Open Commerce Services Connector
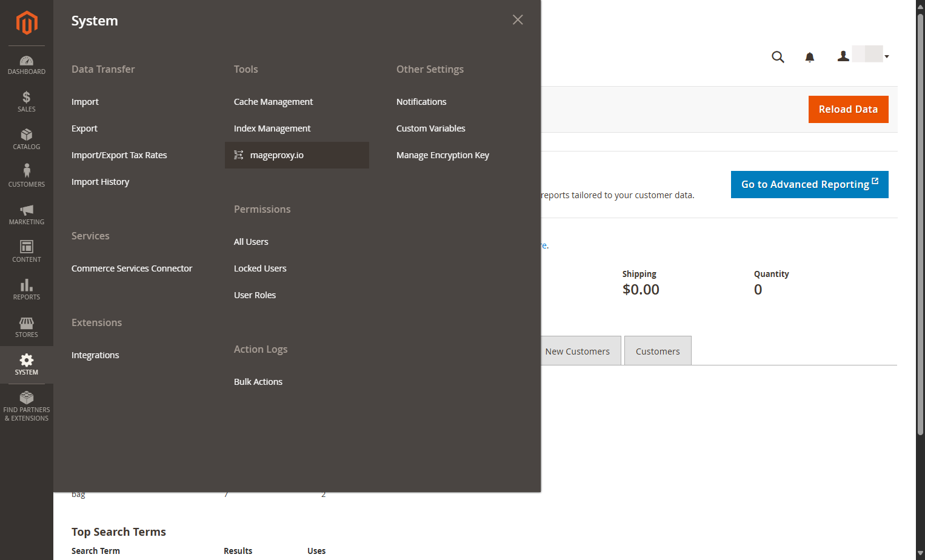Image resolution: width=925 pixels, height=560 pixels. tap(132, 268)
